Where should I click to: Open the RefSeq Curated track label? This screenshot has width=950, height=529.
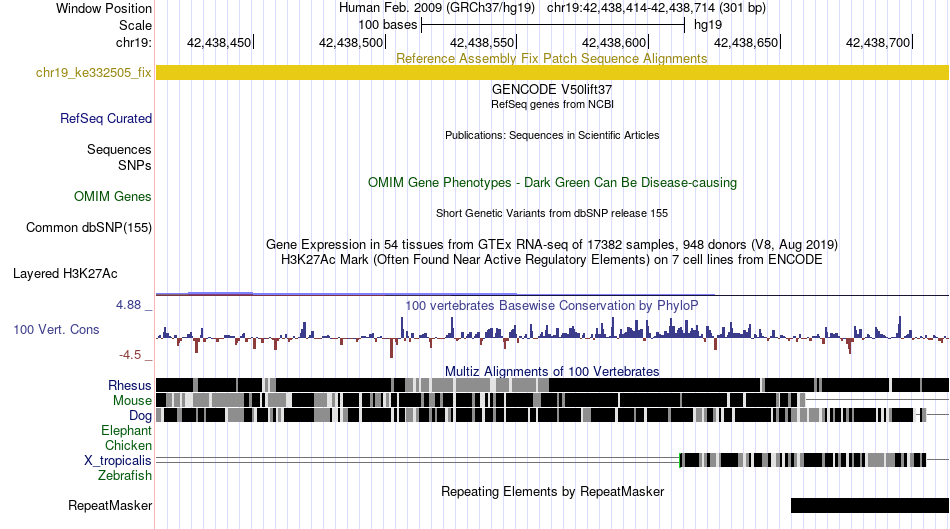105,118
